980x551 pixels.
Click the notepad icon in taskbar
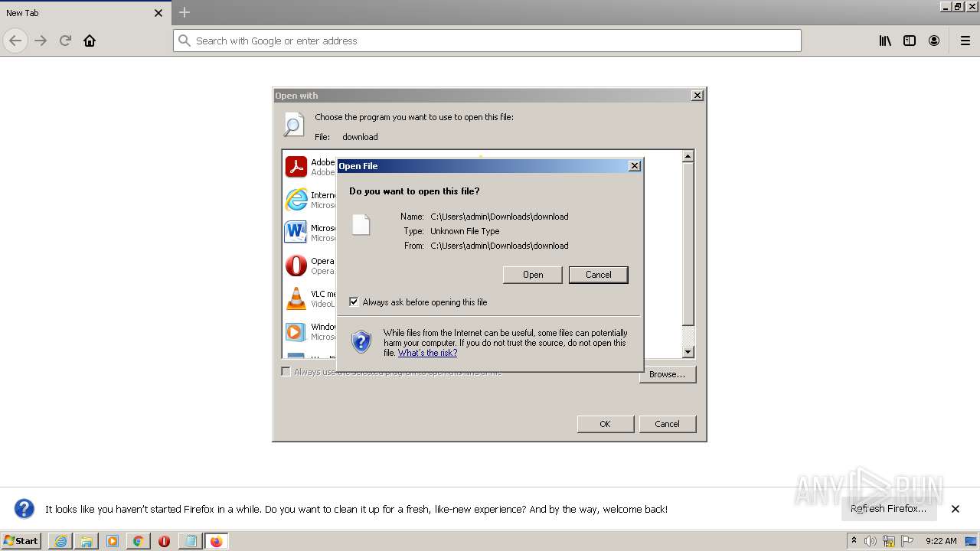pos(190,541)
